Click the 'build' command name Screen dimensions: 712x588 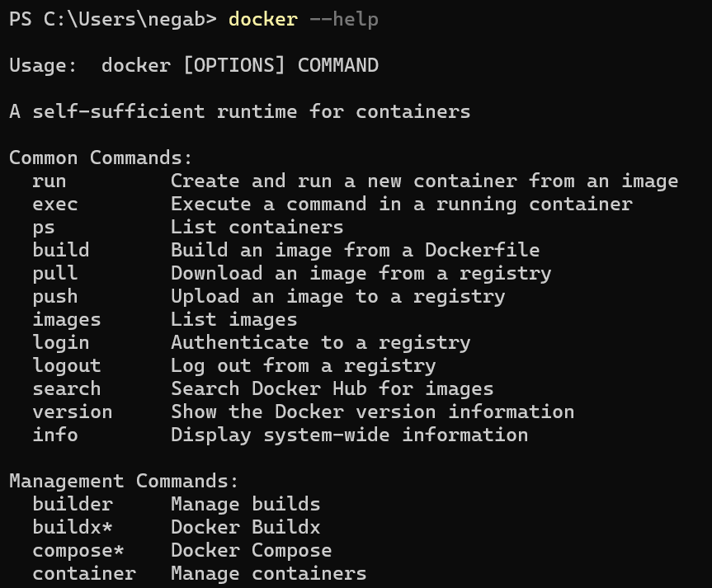pyautogui.click(x=61, y=251)
